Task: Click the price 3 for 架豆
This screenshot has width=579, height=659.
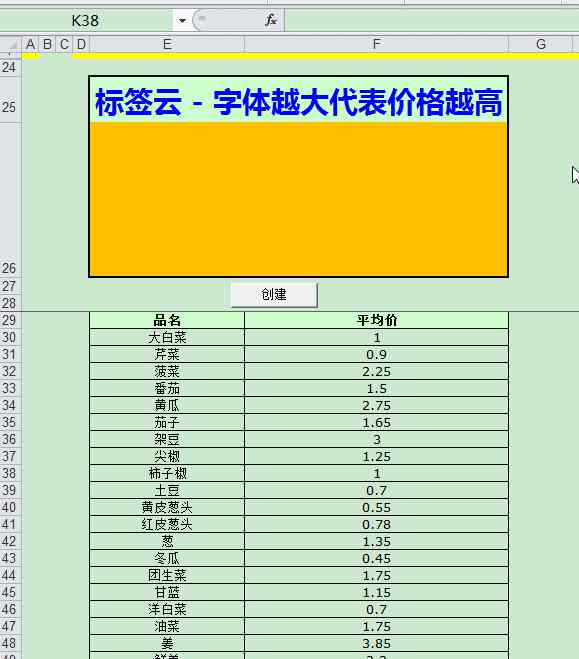Action: coord(376,439)
